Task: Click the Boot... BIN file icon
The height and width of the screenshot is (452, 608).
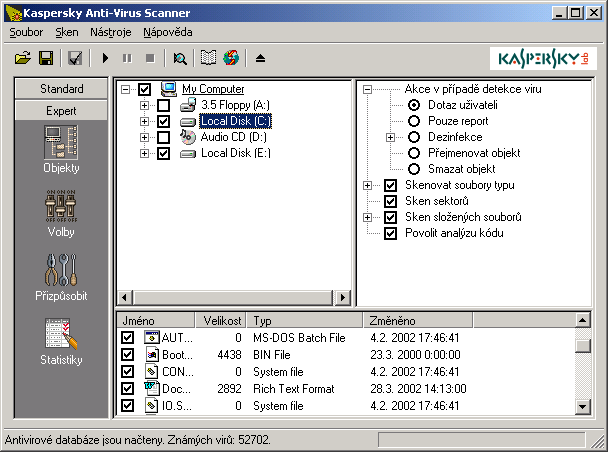Action: tap(152, 355)
